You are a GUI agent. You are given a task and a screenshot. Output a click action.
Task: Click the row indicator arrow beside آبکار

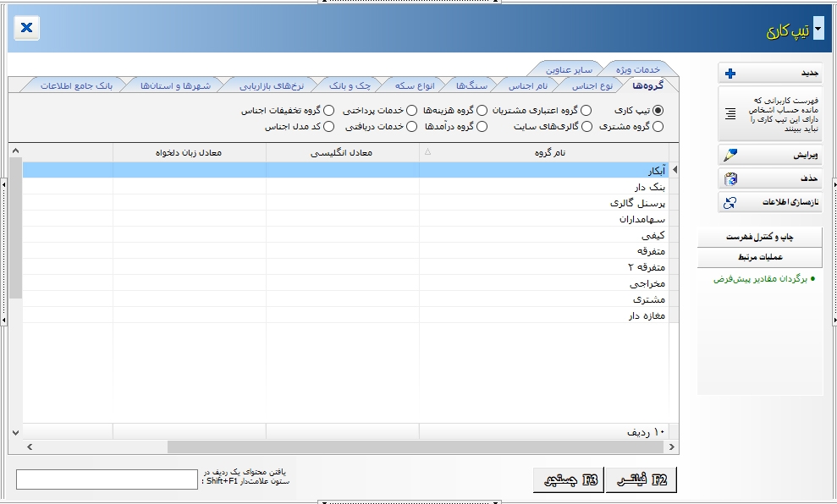(x=675, y=171)
